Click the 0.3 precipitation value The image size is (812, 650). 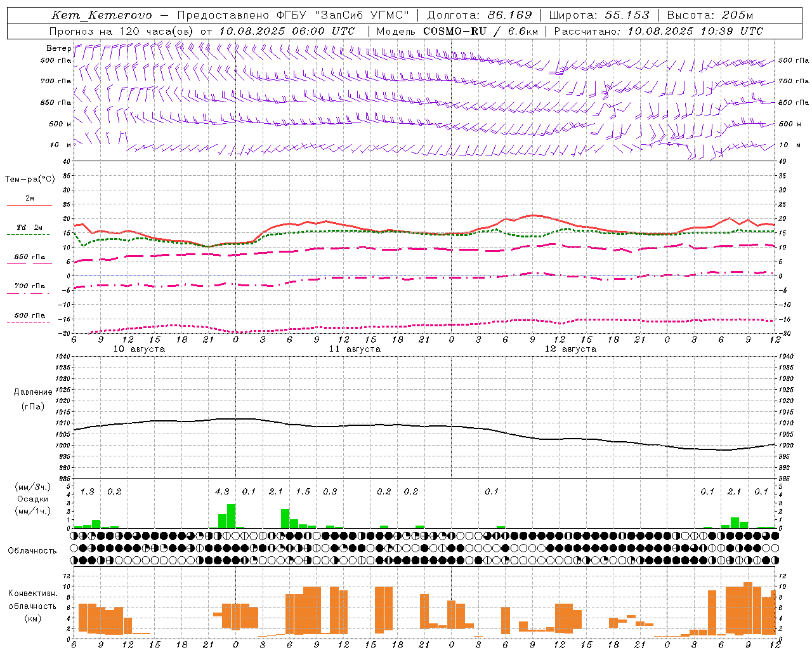tap(330, 491)
